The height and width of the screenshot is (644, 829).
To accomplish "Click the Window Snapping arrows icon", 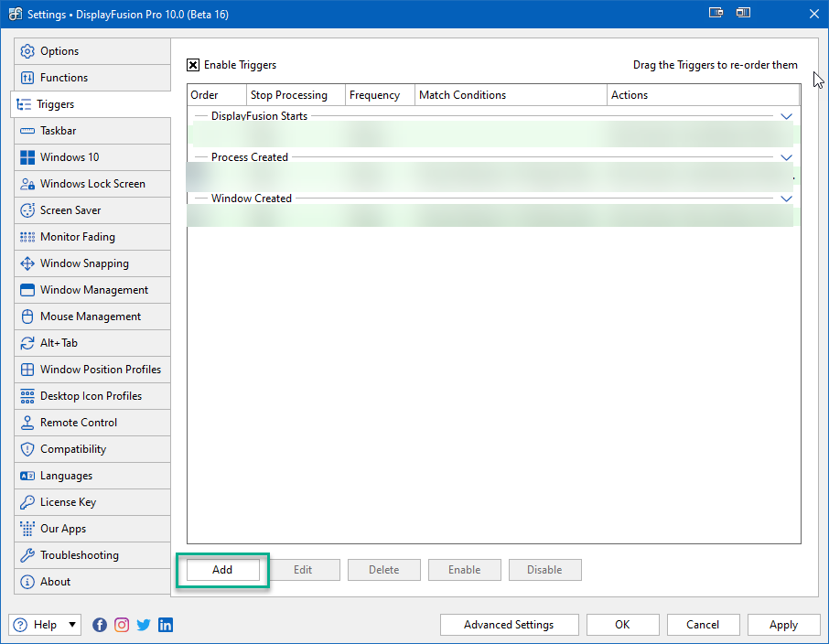I will click(x=27, y=263).
